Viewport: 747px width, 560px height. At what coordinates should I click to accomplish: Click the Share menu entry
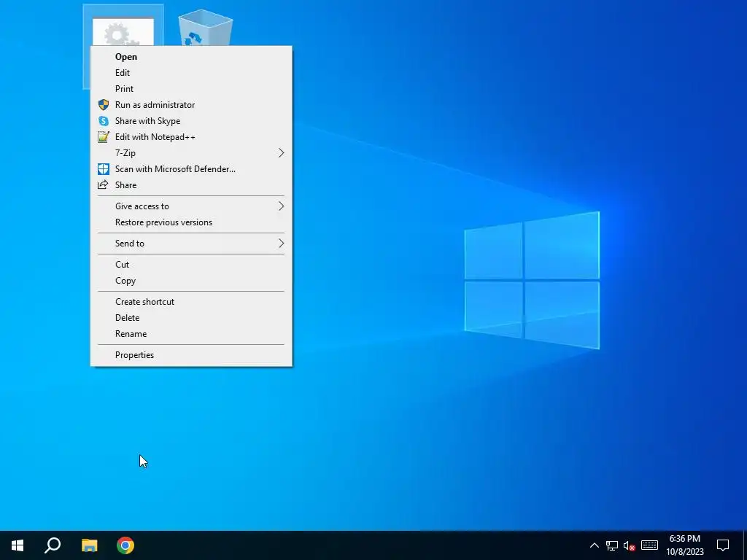point(191,185)
